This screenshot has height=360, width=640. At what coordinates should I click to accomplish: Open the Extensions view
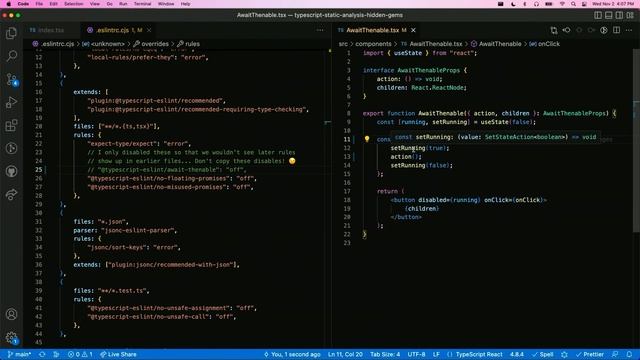click(11, 125)
